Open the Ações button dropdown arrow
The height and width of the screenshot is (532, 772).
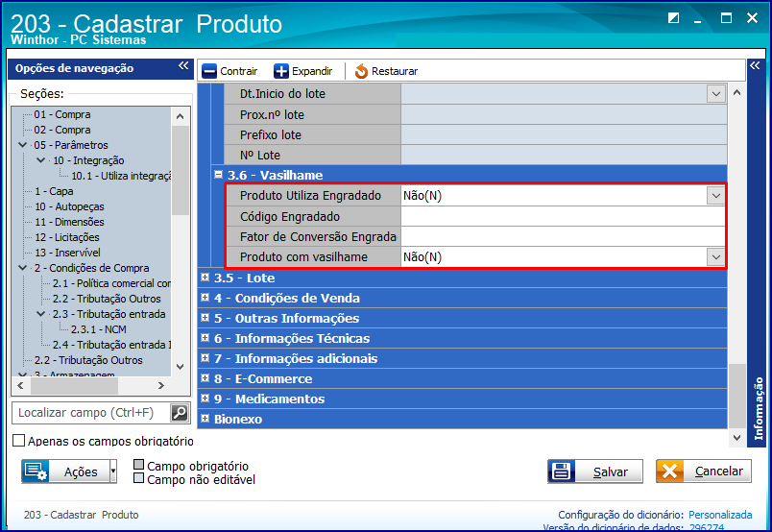[113, 472]
